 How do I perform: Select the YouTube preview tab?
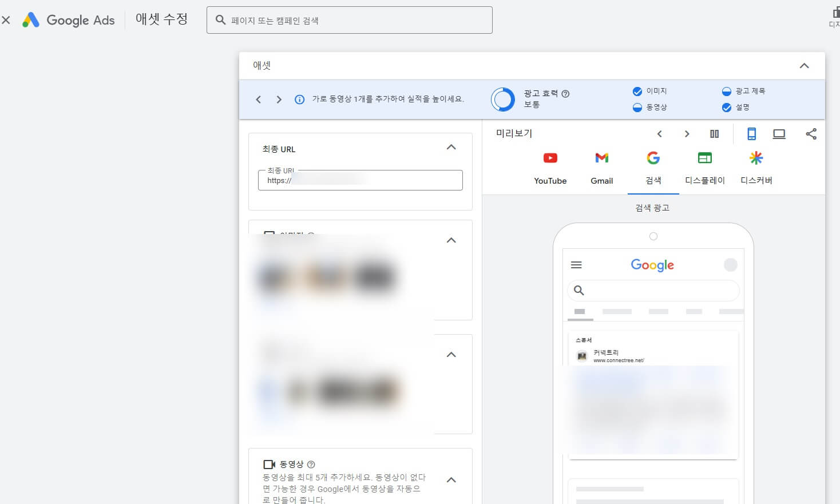(x=550, y=168)
